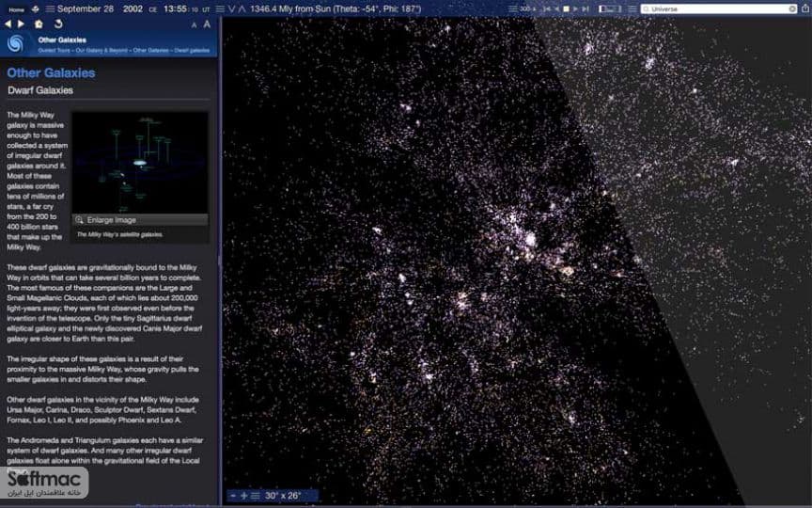Step time backward one step
This screenshot has width=812, height=508.
click(x=547, y=8)
